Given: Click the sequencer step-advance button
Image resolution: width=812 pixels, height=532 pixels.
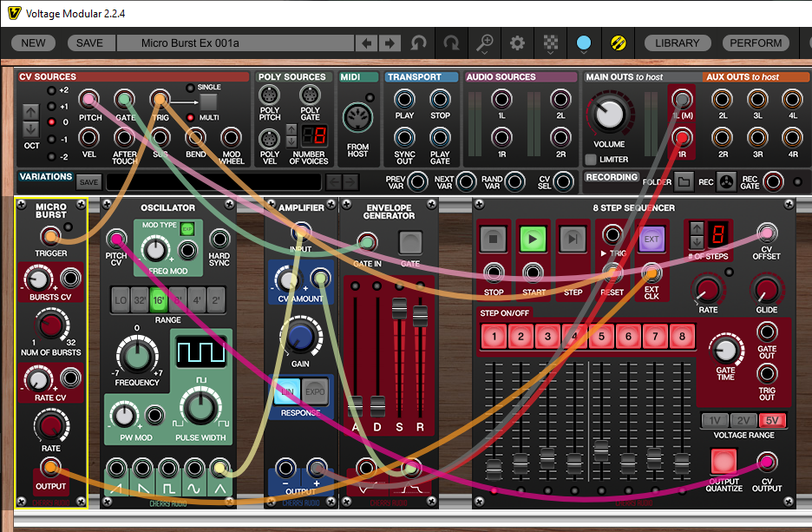Looking at the screenshot, I should point(573,240).
